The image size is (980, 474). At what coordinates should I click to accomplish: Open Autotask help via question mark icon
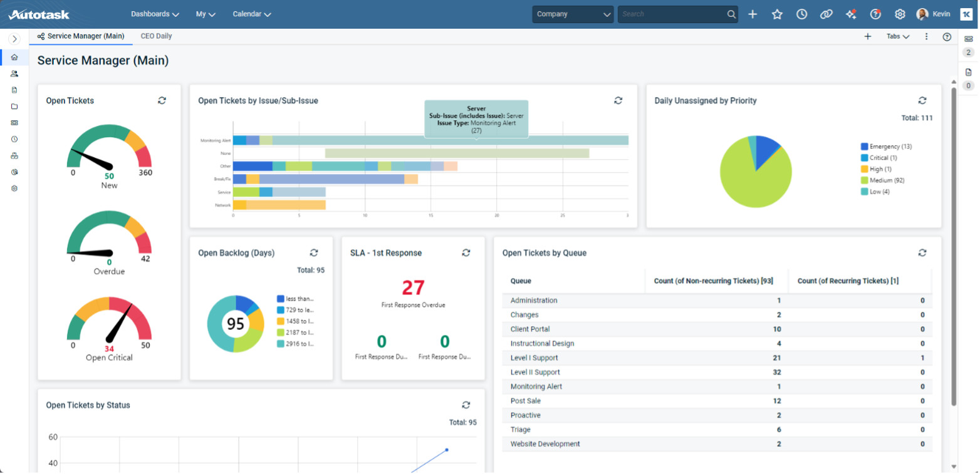click(x=875, y=14)
